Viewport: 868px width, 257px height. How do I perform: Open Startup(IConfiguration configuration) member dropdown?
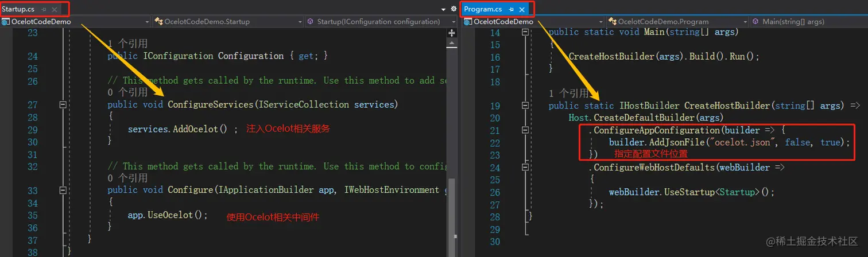click(x=381, y=22)
